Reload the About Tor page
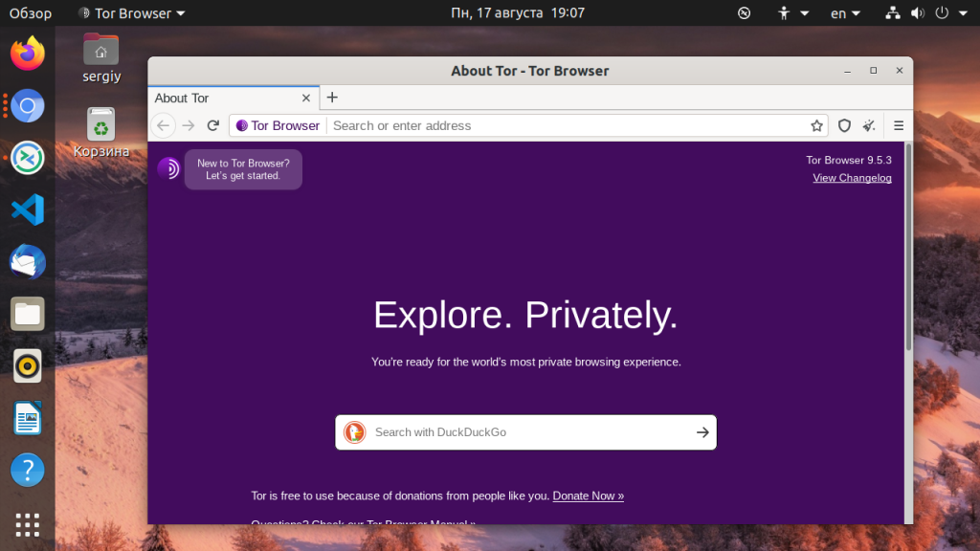980x551 pixels. [x=212, y=125]
